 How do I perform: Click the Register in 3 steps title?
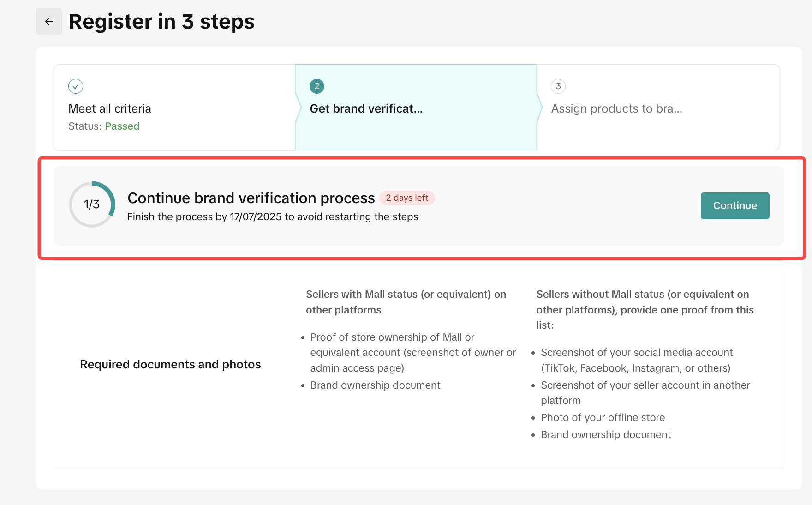pos(161,22)
